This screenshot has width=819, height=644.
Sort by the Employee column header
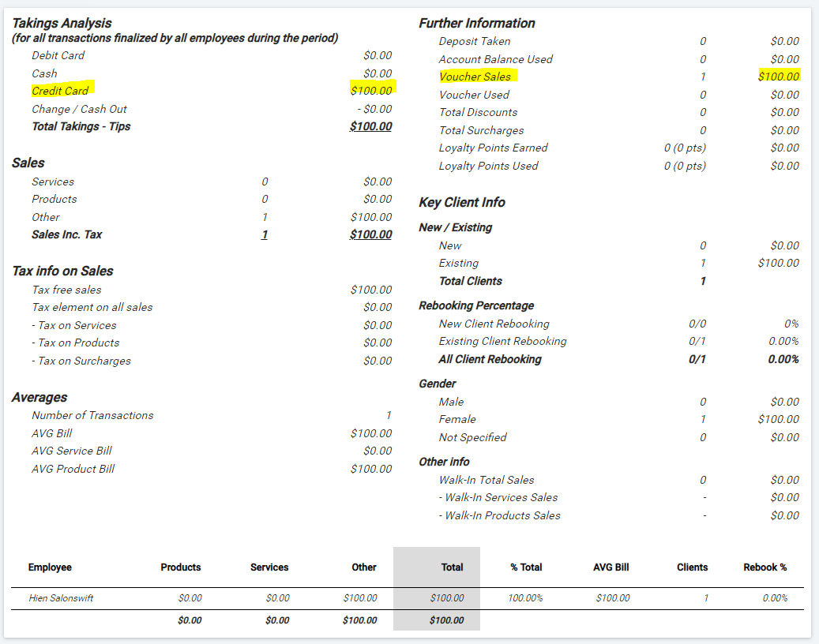point(50,567)
